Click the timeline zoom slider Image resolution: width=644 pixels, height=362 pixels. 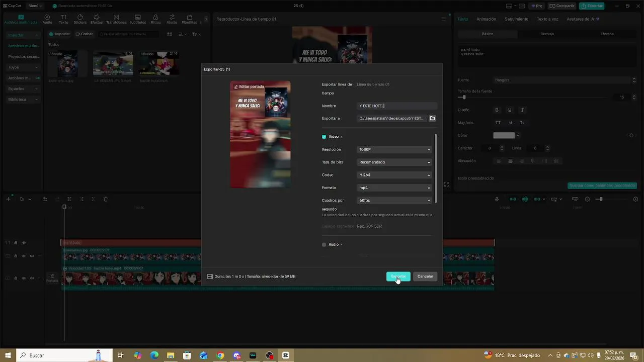(612, 199)
